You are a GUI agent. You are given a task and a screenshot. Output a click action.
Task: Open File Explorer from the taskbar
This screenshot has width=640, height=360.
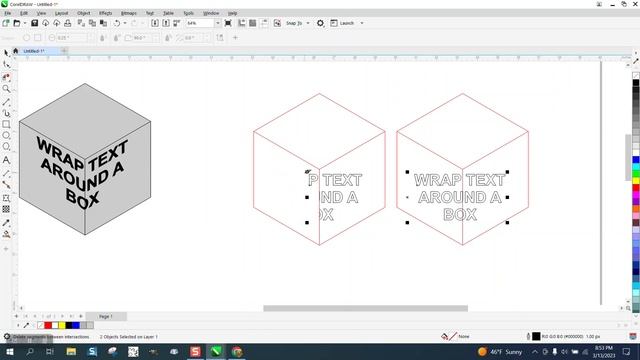(x=71, y=351)
